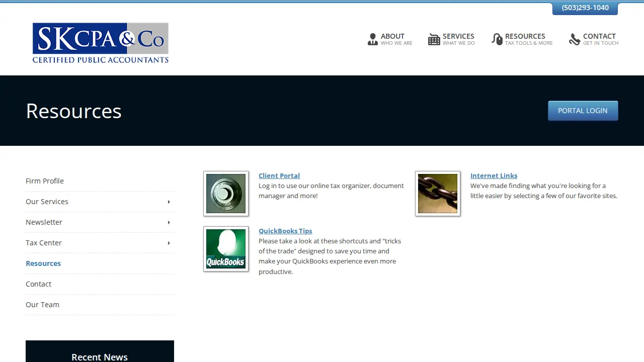Follow the Client Portal link

[279, 175]
